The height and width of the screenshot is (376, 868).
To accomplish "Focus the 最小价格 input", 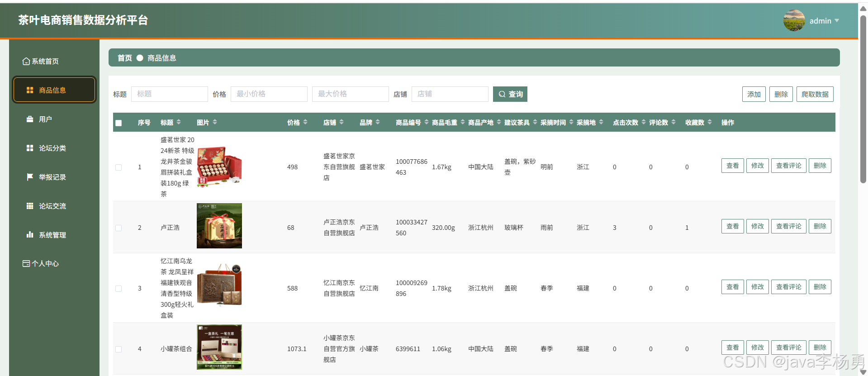I will point(269,94).
